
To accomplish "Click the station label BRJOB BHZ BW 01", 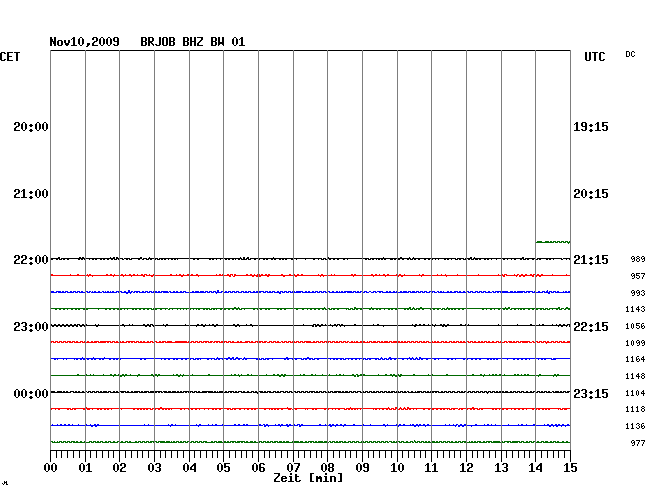I will (193, 42).
